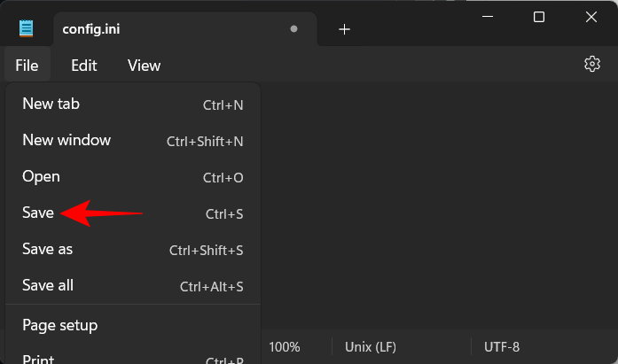This screenshot has width=618, height=364.
Task: Change zoom level showing 100%
Action: (x=285, y=347)
